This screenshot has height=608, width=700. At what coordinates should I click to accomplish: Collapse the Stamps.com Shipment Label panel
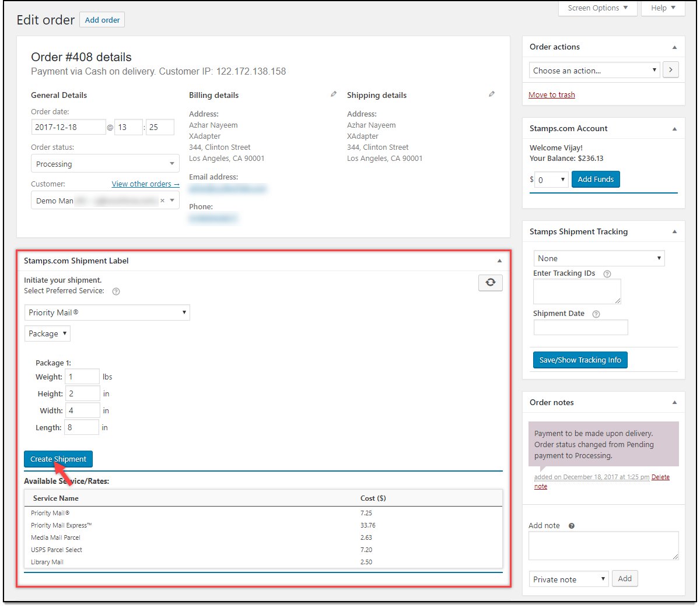click(499, 261)
